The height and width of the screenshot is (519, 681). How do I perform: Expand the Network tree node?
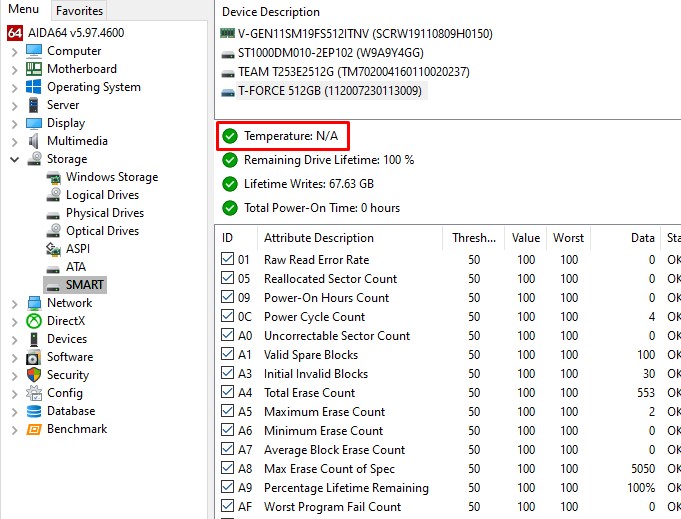point(14,304)
